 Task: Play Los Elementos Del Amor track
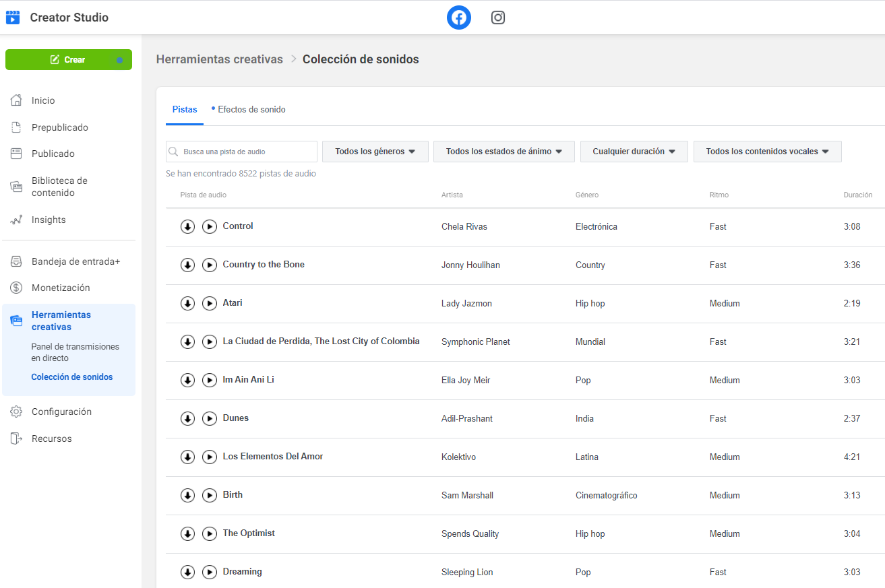coord(210,457)
